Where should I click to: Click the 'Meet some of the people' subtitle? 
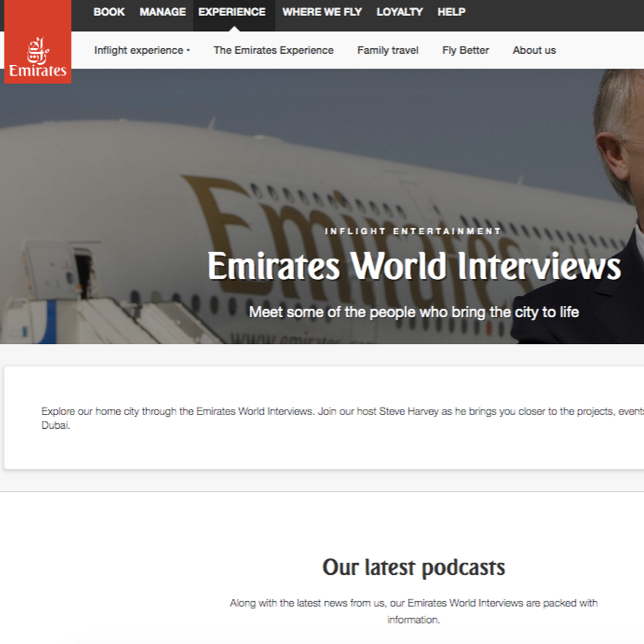[414, 312]
